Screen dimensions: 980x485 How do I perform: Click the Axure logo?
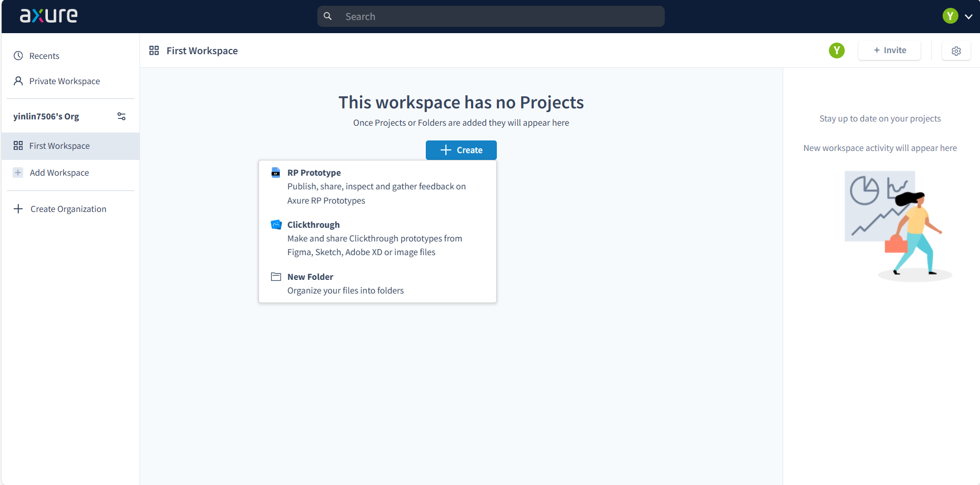48,16
